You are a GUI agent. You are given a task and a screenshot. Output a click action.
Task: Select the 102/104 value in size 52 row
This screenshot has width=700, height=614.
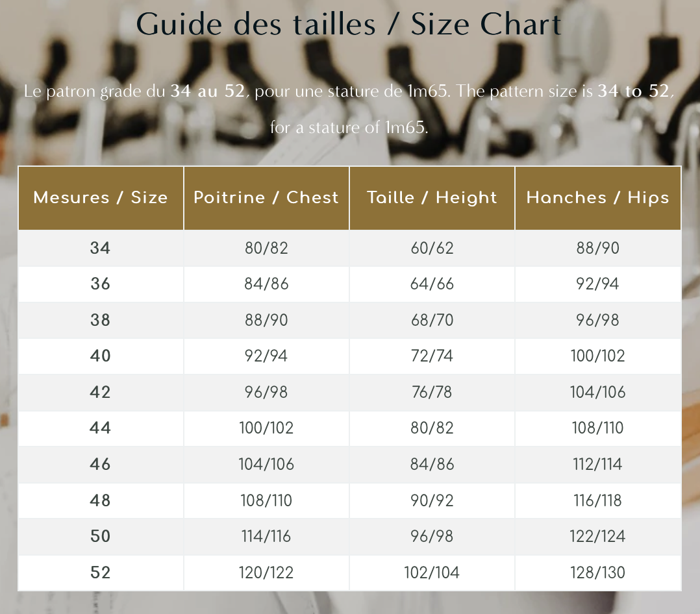coord(432,572)
